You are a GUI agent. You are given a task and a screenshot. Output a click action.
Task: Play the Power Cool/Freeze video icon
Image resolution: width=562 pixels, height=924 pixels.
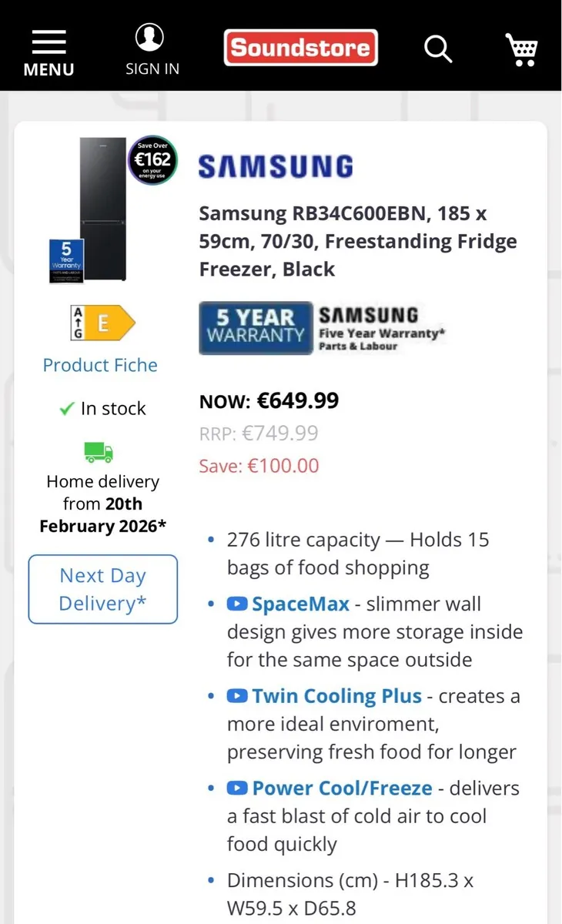tap(236, 788)
